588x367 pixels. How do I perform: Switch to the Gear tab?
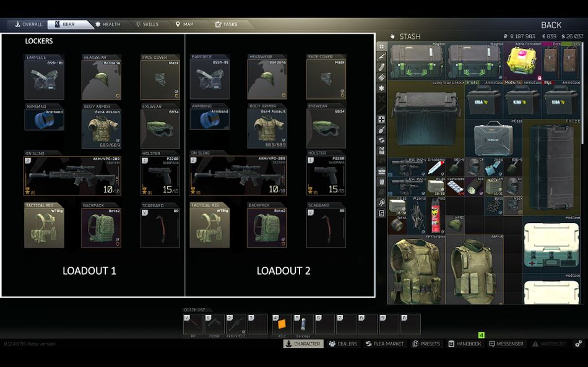(x=69, y=24)
